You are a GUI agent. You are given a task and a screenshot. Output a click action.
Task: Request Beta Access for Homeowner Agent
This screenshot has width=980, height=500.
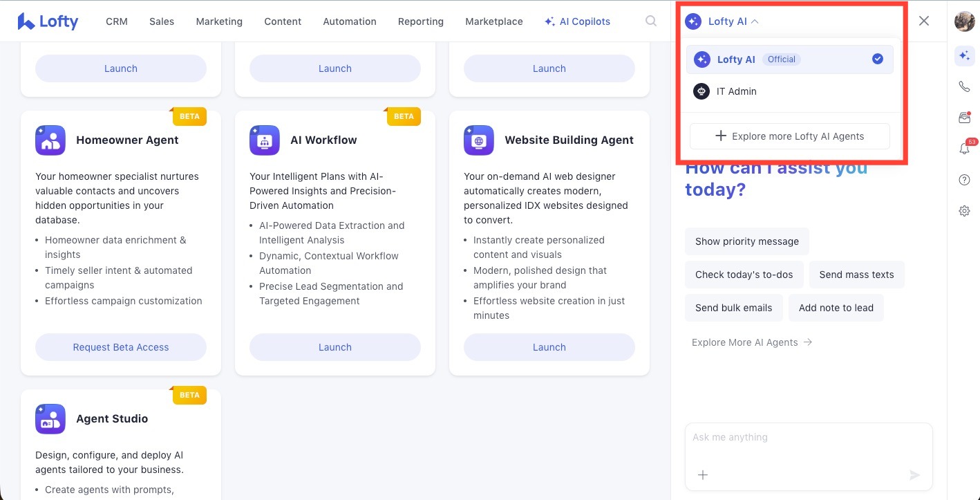coord(121,347)
